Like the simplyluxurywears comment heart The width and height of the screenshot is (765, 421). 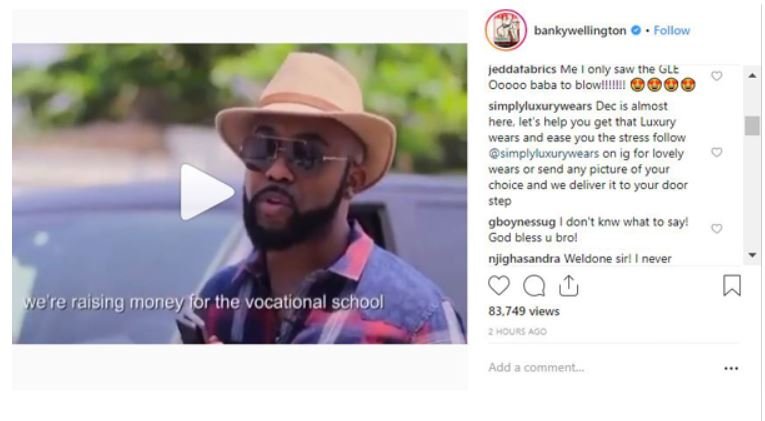tap(717, 153)
